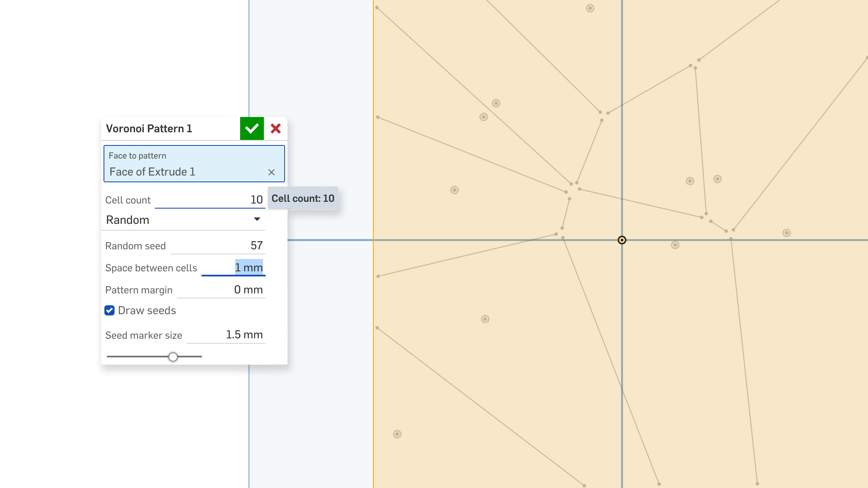Screen dimensions: 868x488
Task: Click the Voronoi Pattern 1 title
Action: coord(149,128)
